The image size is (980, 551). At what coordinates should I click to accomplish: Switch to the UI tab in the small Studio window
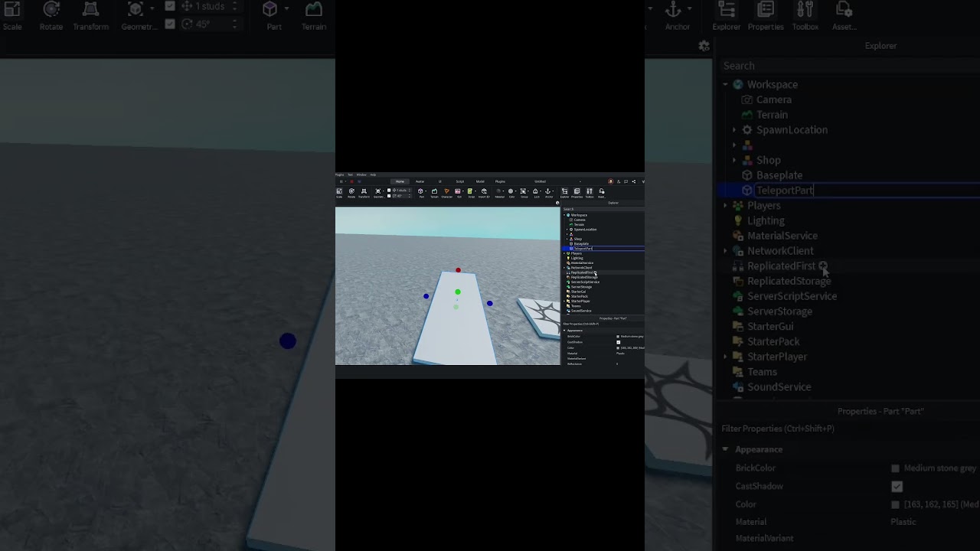440,181
